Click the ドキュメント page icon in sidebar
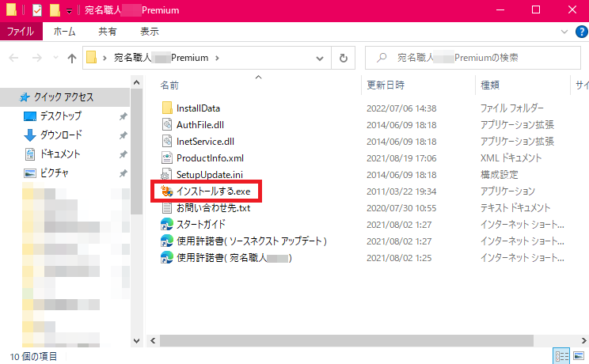589x364 pixels. (30, 154)
